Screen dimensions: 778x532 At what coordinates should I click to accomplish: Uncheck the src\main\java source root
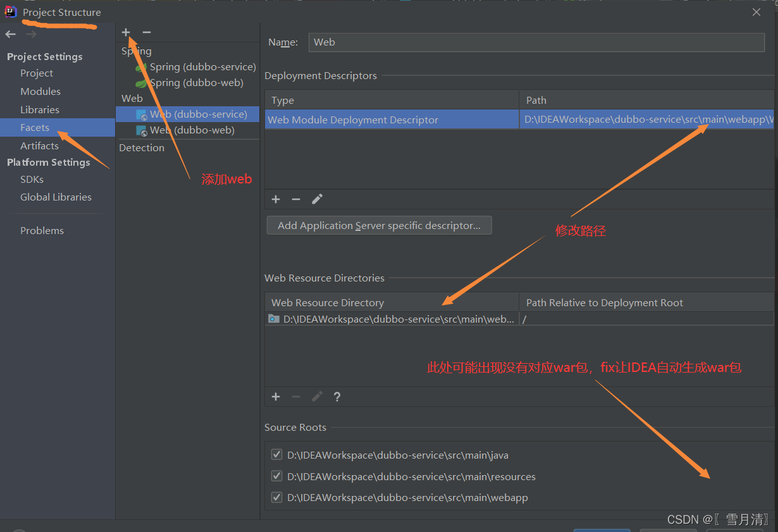[x=276, y=455]
